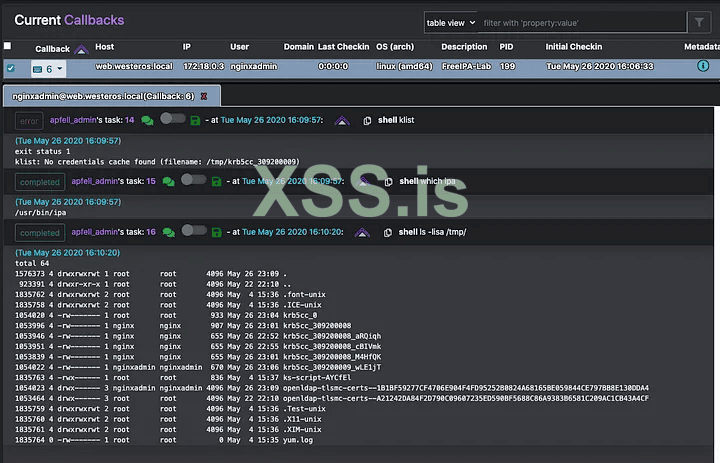The image size is (720, 463).
Task: Uncheck the callback 6 row checkbox
Action: point(10,68)
